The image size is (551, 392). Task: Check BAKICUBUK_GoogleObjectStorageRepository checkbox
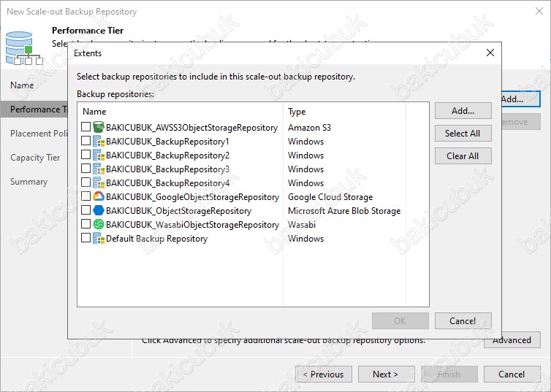[x=85, y=196]
